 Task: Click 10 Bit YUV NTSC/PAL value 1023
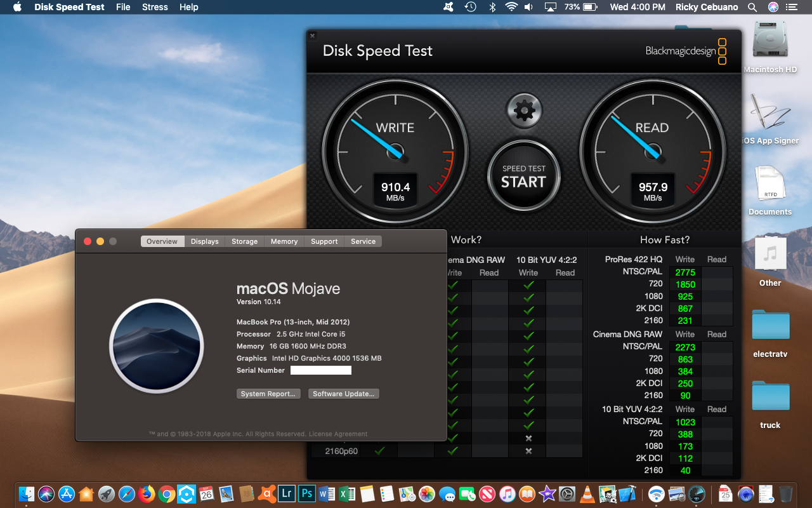(x=685, y=422)
